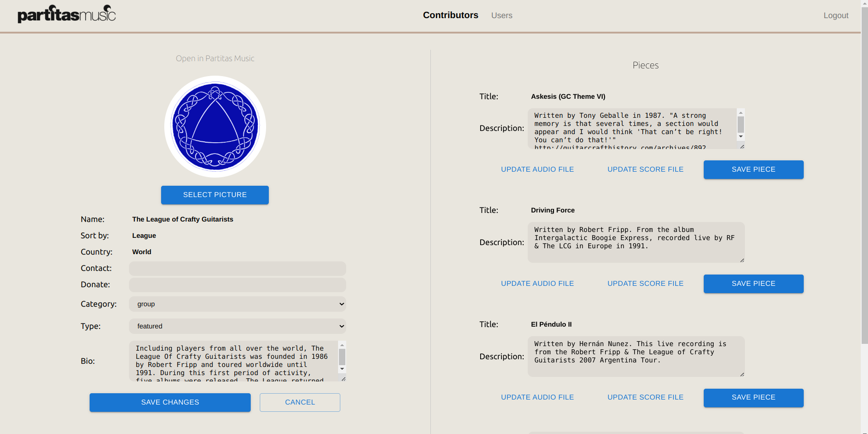Screen dimensions: 868x434
Task: Update audio file for Driving Force
Action: click(x=537, y=284)
